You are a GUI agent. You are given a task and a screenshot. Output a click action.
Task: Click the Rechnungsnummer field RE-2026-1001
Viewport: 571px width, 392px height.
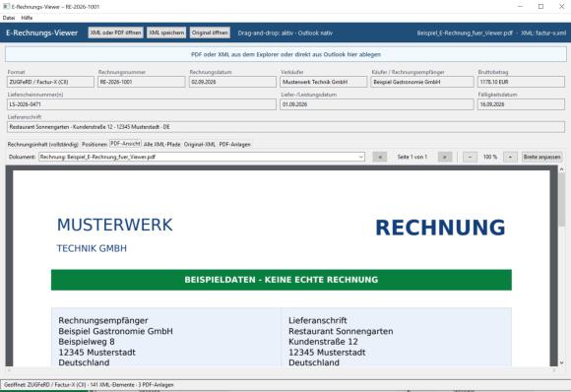click(142, 82)
